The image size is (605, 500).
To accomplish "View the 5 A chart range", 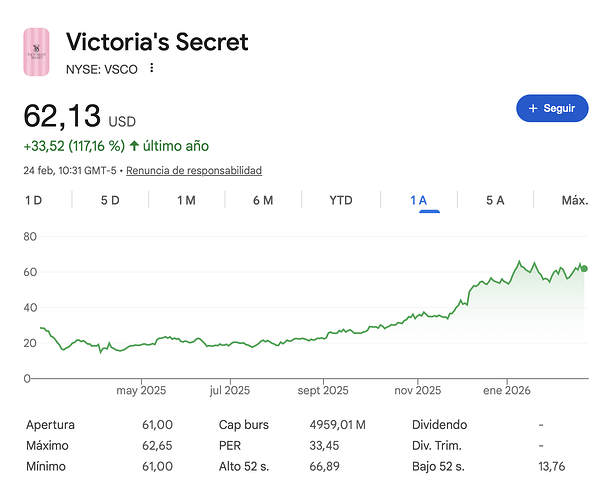I will click(495, 200).
